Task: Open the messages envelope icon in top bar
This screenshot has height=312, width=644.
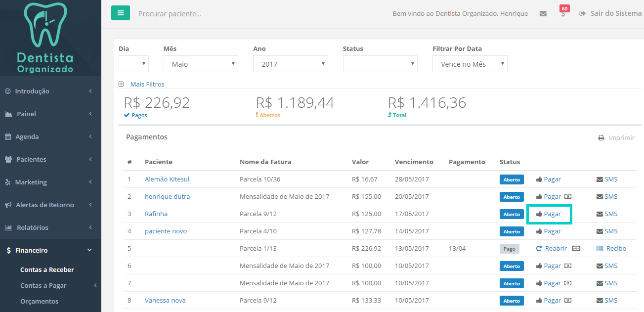Action: [x=543, y=13]
